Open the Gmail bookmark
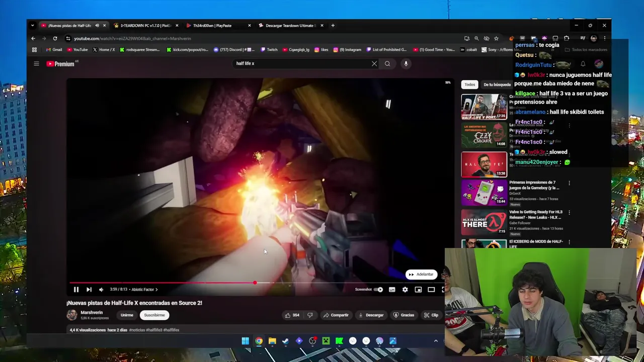Screen dimensions: 644x362 [x=54, y=50]
